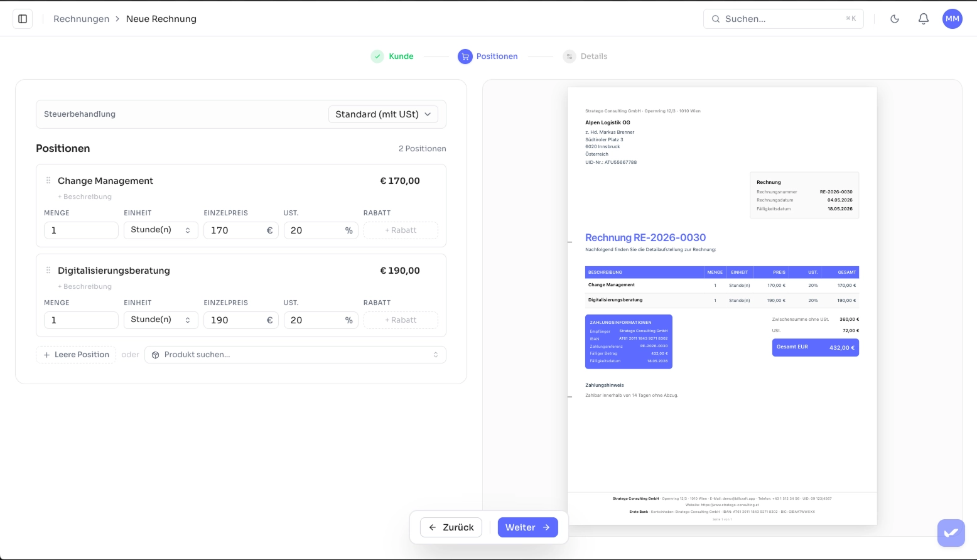Open the Kunde step
The image size is (977, 560).
392,57
